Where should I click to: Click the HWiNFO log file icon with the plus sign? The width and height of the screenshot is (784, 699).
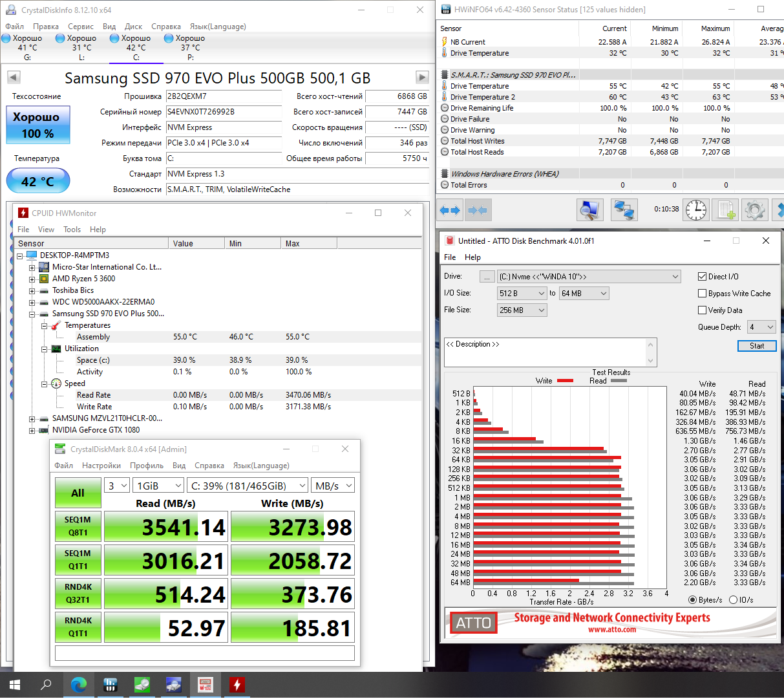(725, 210)
